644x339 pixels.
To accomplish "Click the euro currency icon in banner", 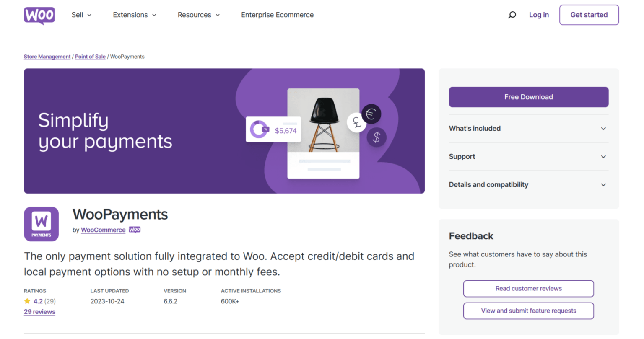I will point(371,114).
